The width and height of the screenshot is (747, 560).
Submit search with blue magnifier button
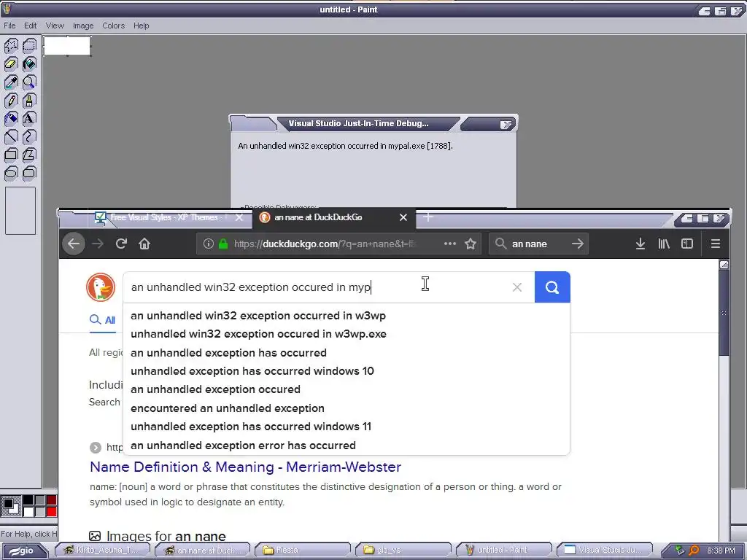[x=552, y=287]
